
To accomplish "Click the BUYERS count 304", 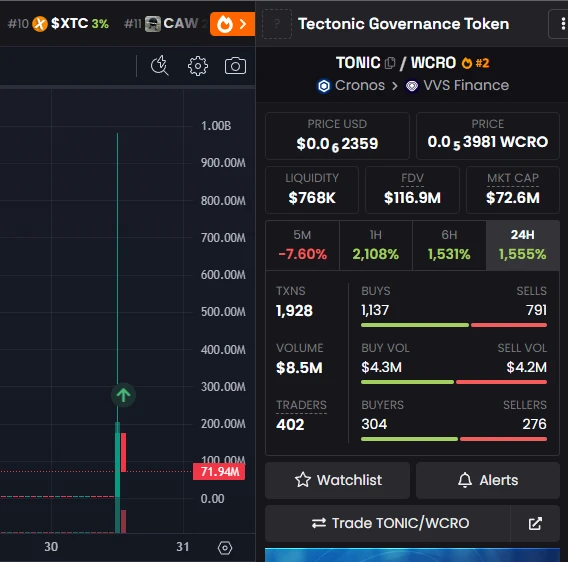I will (x=374, y=424).
